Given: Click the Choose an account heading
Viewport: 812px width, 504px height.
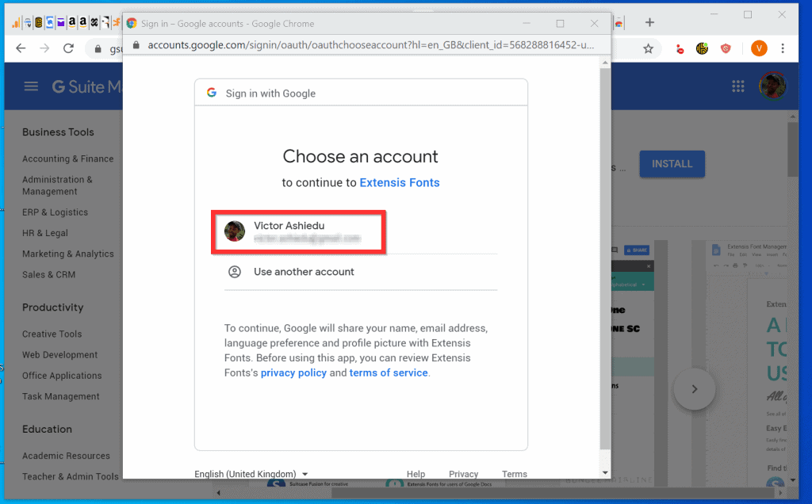Looking at the screenshot, I should (361, 156).
